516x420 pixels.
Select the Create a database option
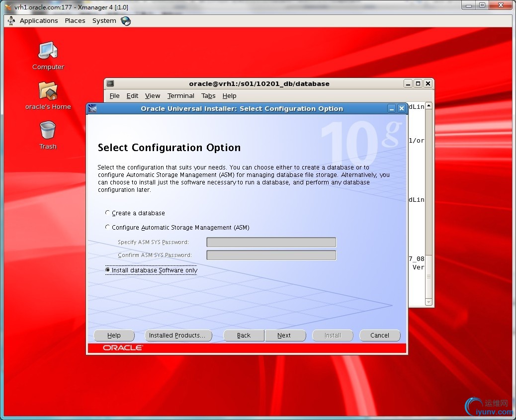pyautogui.click(x=107, y=213)
